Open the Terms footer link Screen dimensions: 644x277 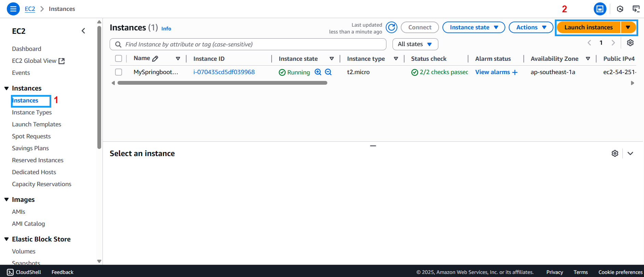580,272
